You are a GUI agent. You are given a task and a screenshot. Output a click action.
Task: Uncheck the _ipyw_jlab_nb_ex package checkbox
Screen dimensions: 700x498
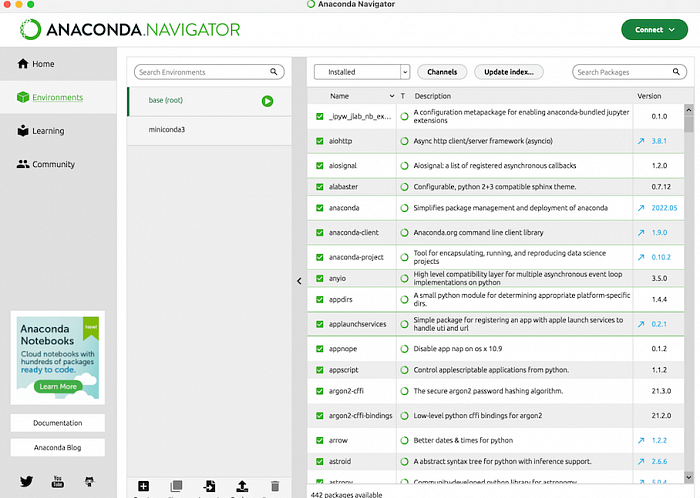tap(320, 116)
